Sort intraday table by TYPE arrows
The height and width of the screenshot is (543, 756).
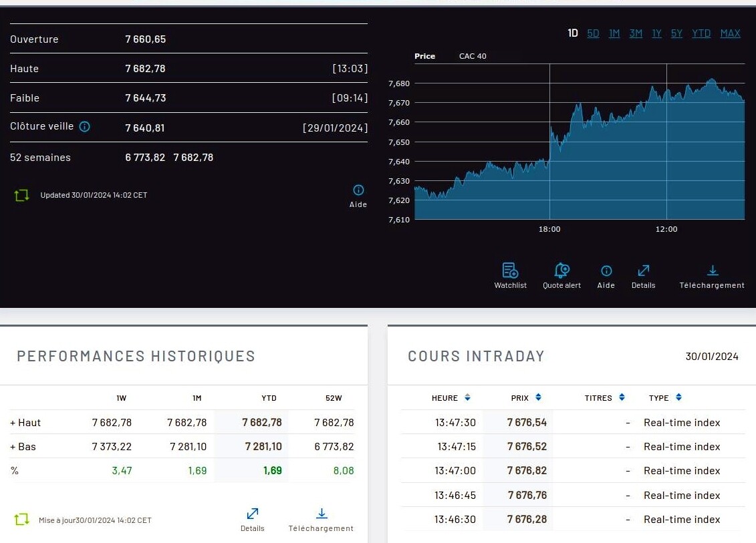click(678, 397)
